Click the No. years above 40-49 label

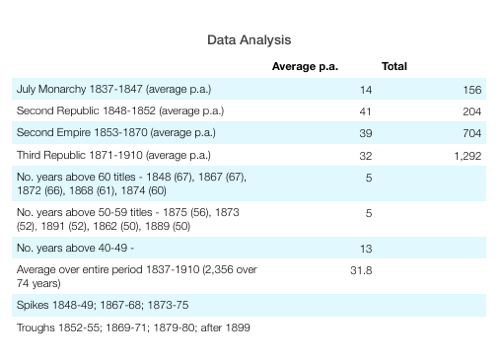75,248
